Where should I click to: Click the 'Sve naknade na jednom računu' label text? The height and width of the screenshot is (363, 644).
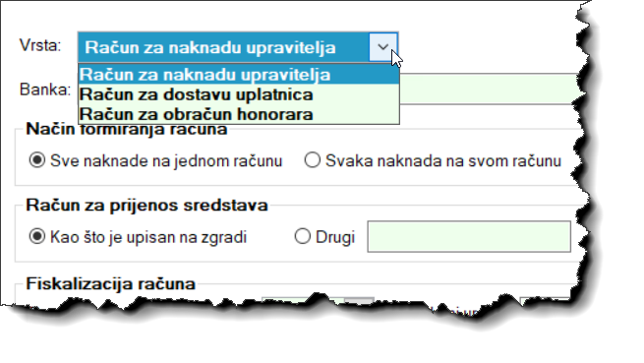(166, 160)
